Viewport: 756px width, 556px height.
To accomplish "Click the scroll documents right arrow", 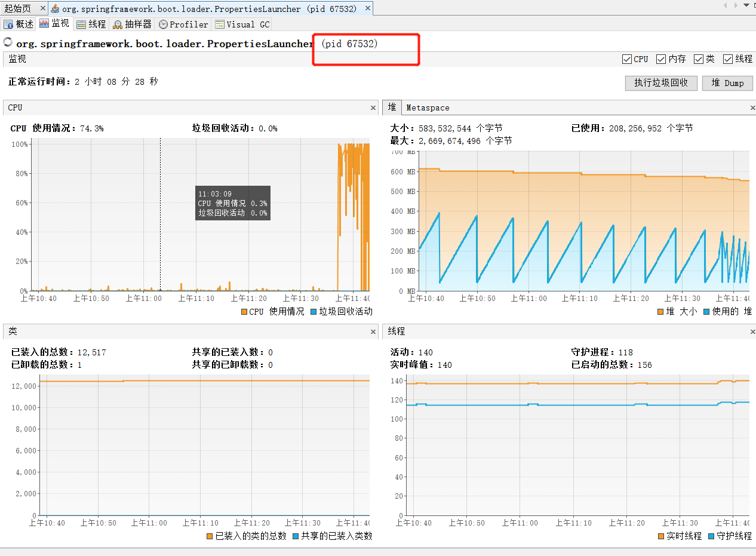I will [735, 5].
